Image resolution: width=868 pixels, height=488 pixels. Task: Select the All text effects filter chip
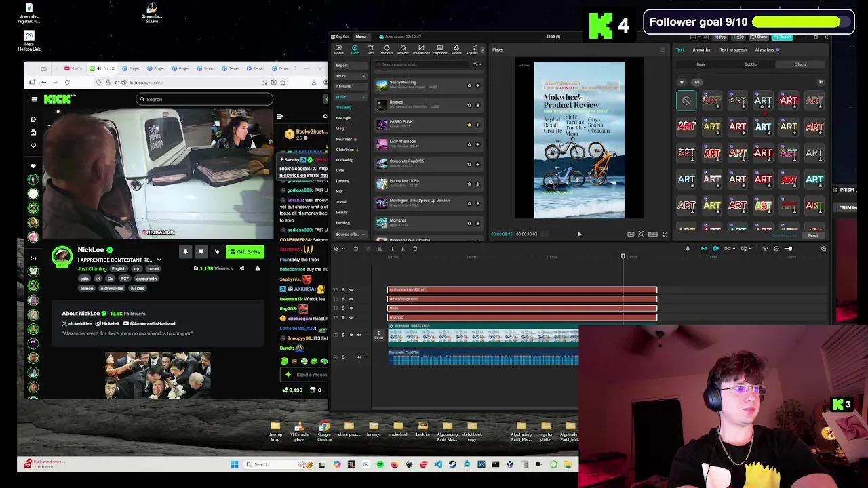click(696, 82)
